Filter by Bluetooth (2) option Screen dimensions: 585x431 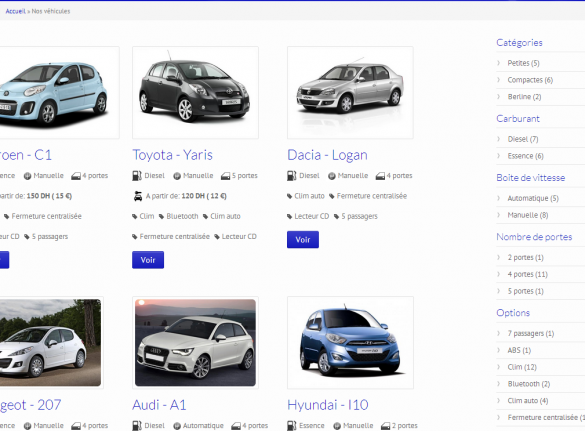(529, 384)
